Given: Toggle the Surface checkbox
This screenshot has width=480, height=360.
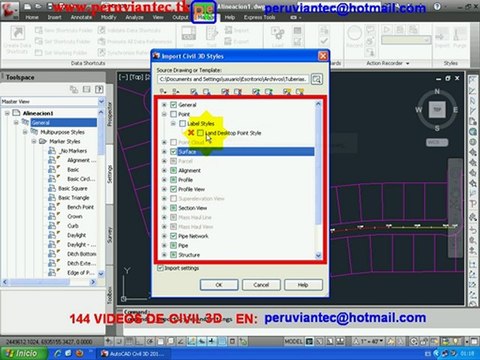Looking at the screenshot, I should pos(173,152).
